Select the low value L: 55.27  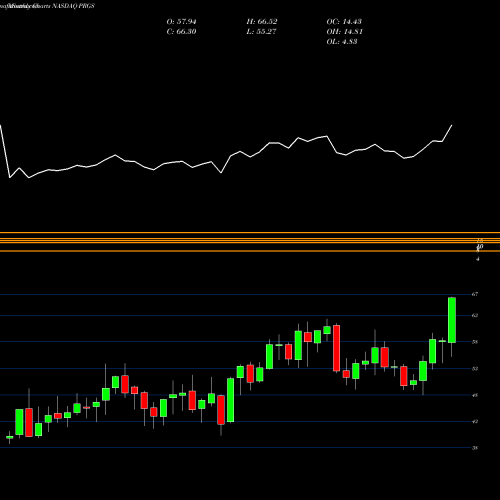pyautogui.click(x=261, y=32)
